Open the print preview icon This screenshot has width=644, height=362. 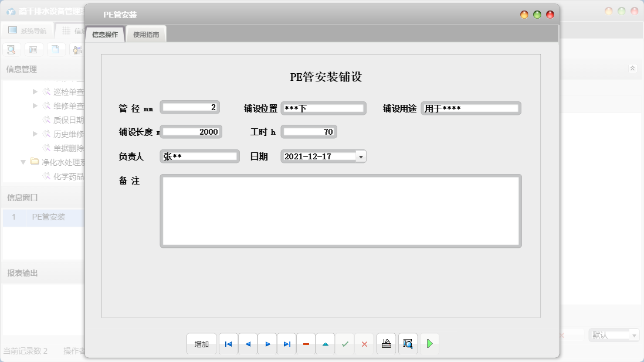(408, 344)
